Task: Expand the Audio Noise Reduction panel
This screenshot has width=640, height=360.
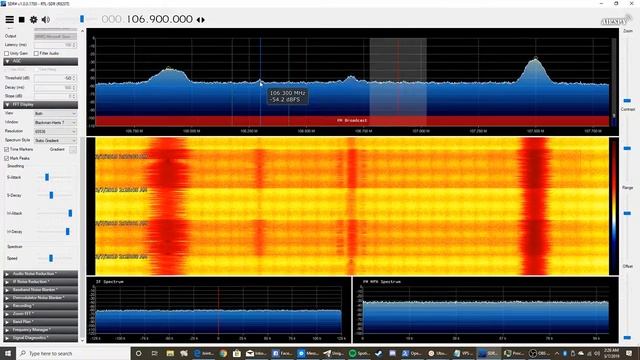Action: pyautogui.click(x=40, y=273)
